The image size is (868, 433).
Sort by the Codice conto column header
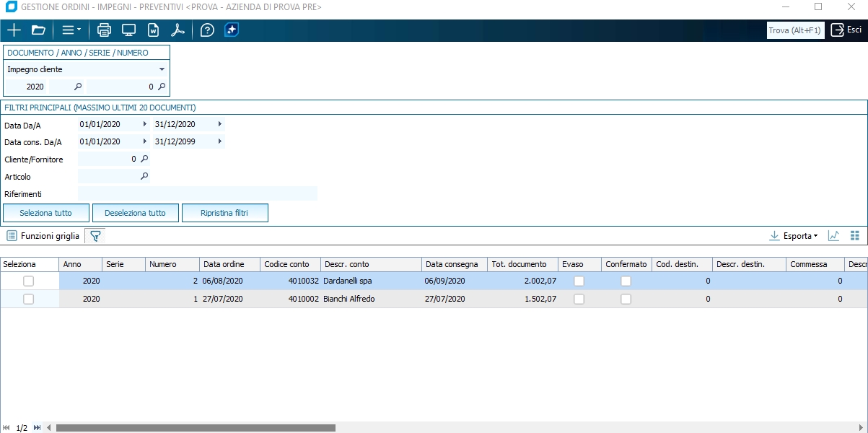tap(290, 264)
